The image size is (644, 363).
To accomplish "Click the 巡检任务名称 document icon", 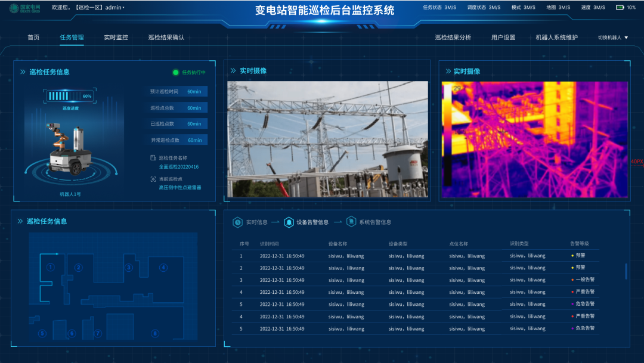I will (153, 158).
